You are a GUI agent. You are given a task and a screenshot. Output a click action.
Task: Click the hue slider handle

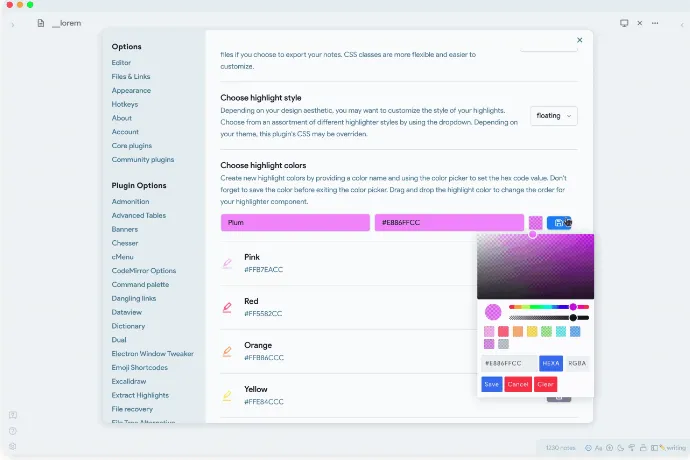click(x=573, y=307)
